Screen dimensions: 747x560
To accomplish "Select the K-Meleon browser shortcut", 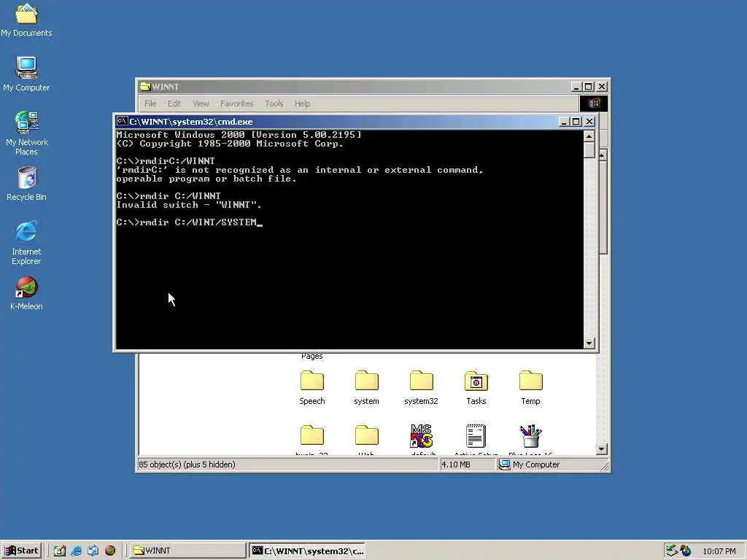I will (26, 293).
